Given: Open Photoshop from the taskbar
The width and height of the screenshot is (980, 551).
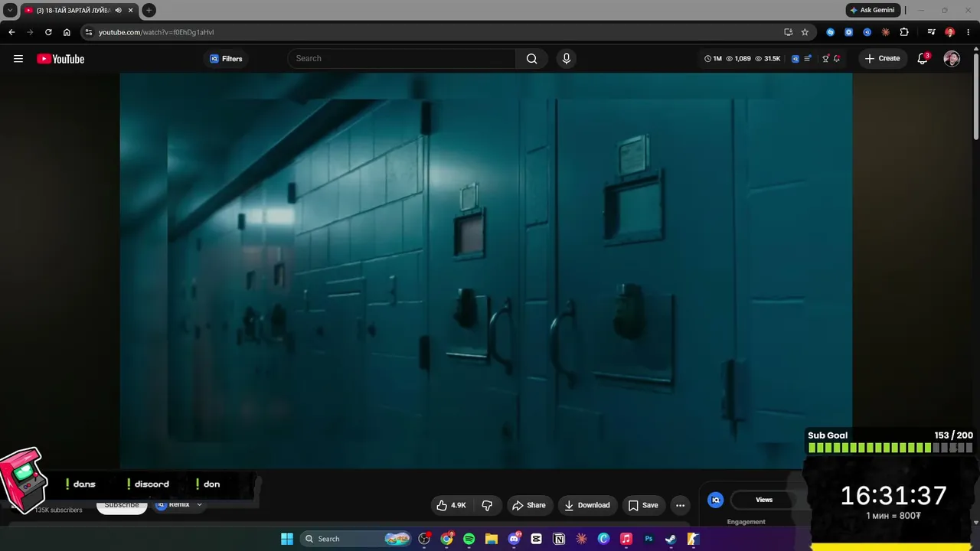Looking at the screenshot, I should click(x=648, y=539).
